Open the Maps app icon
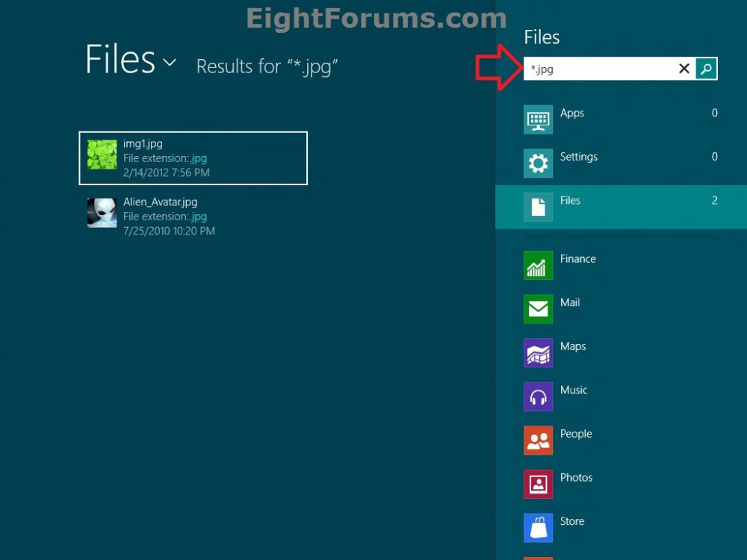This screenshot has height=560, width=747. tap(538, 352)
